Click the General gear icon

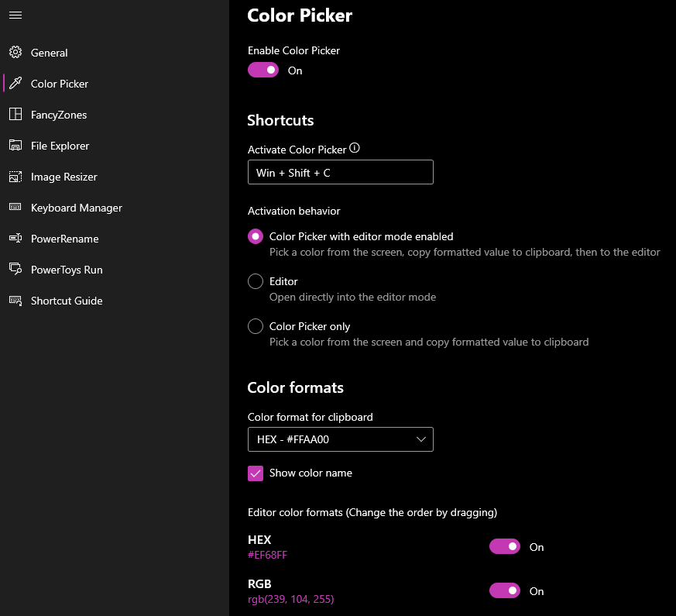point(15,53)
